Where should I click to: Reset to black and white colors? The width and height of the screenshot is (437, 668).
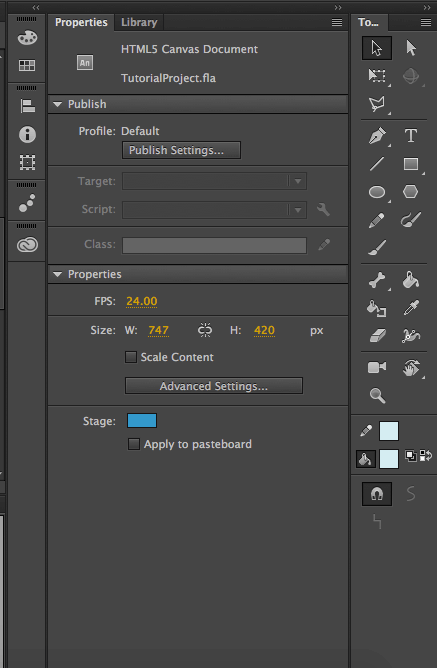411,456
